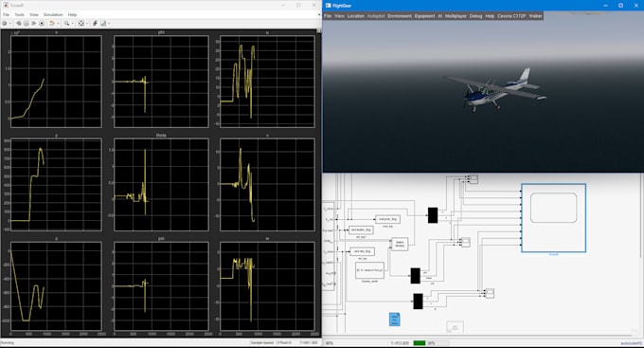Open the View menu in FlightGear
This screenshot has width=644, height=348.
(339, 16)
